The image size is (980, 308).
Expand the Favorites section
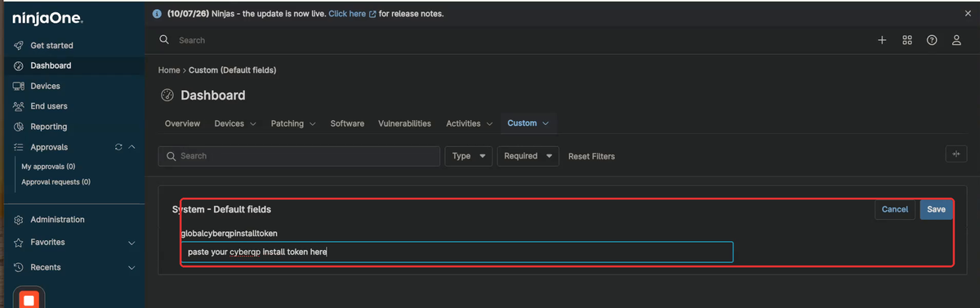point(132,243)
